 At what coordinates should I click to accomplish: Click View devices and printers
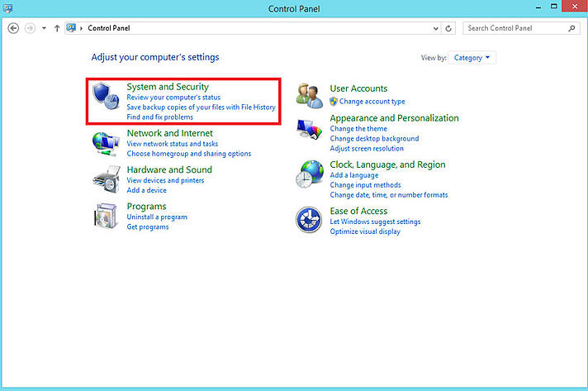click(x=165, y=180)
